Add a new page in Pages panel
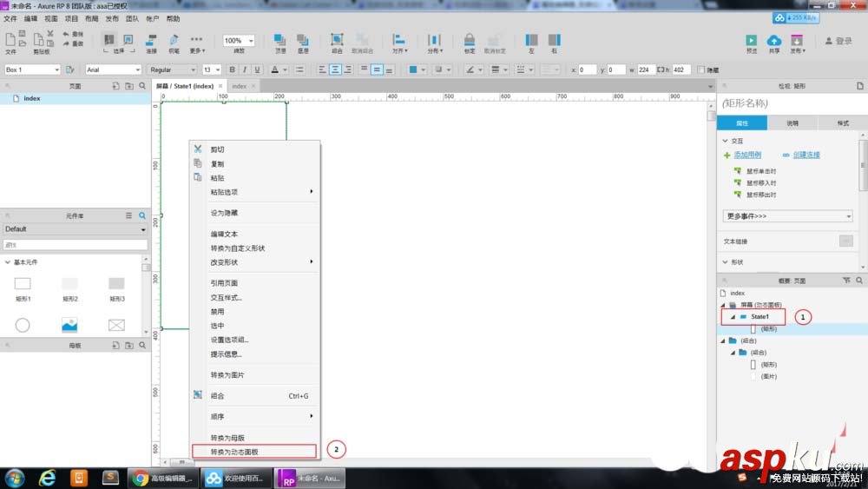Screen dimensions: 868x489 tap(115, 86)
